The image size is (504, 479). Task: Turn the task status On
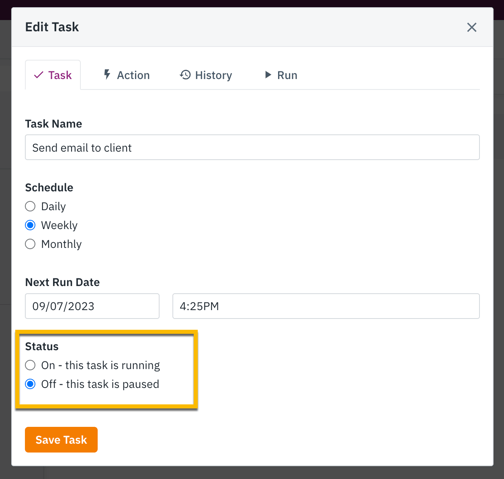pyautogui.click(x=30, y=365)
